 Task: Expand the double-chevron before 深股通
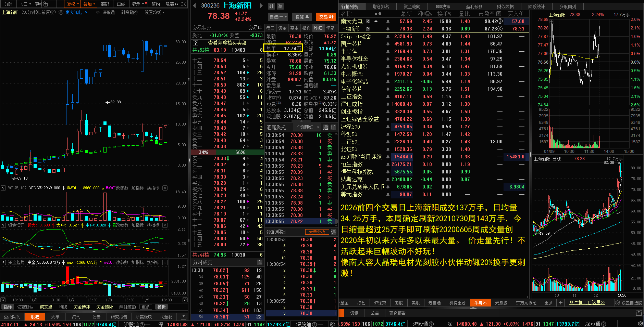[98, 12]
